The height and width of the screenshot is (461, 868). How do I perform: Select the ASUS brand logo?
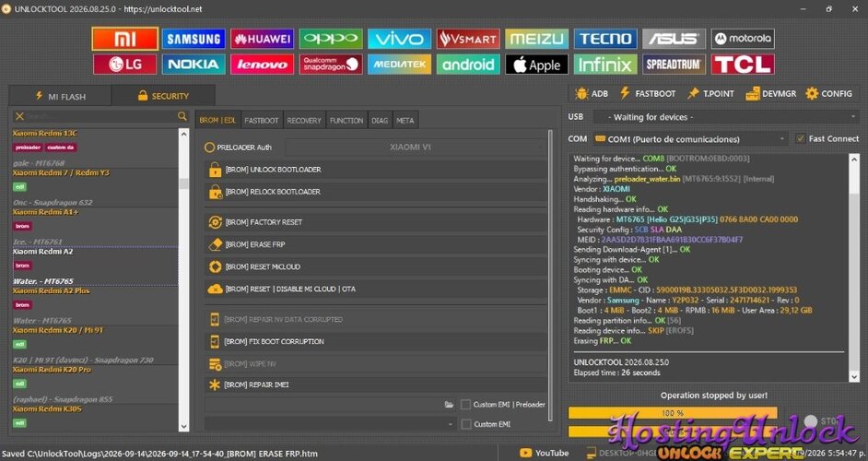tap(674, 39)
